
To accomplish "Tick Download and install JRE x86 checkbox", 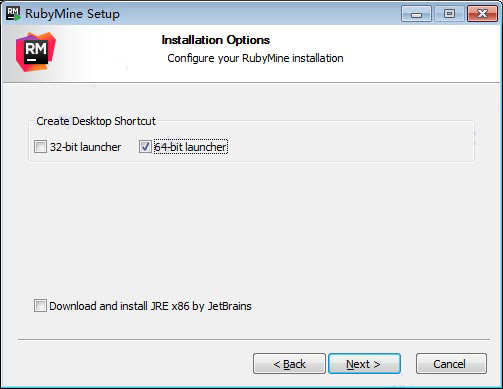I will (40, 306).
